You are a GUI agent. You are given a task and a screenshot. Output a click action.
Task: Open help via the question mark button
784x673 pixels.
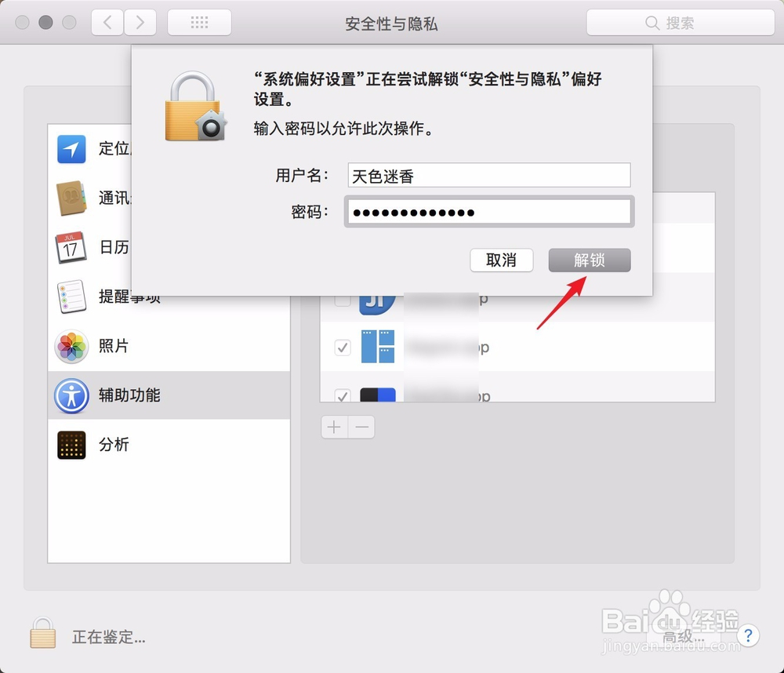(x=748, y=636)
